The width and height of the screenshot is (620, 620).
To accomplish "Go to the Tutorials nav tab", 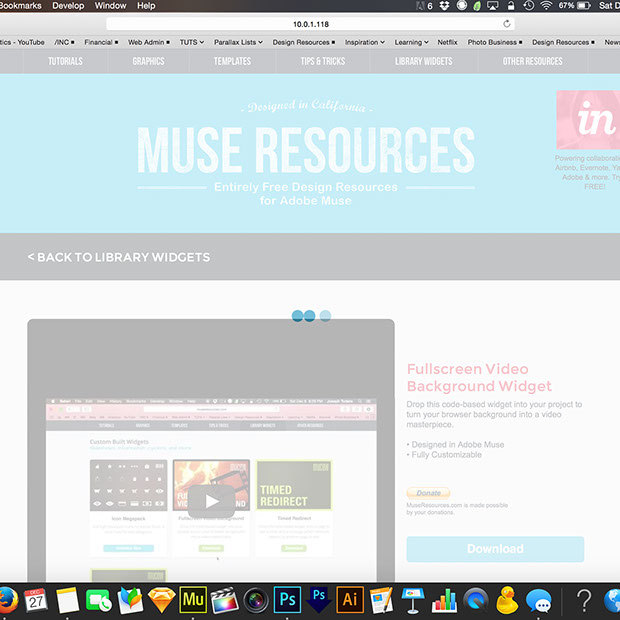I will click(x=65, y=61).
